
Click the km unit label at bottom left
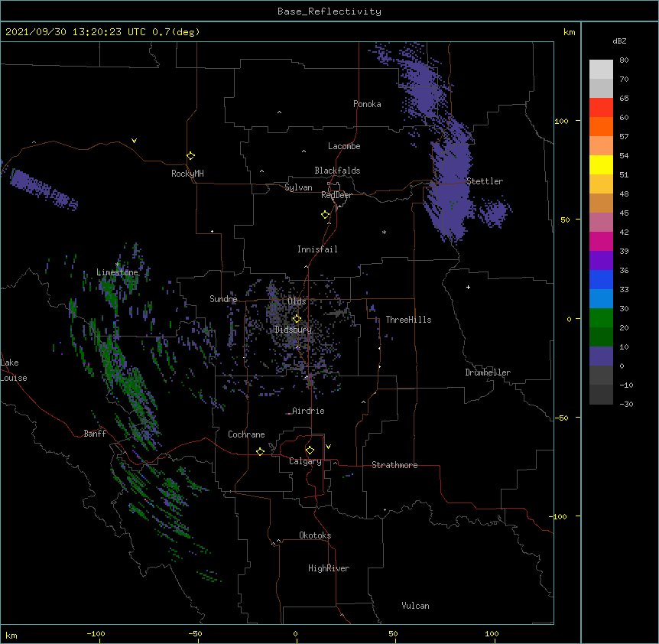click(11, 635)
